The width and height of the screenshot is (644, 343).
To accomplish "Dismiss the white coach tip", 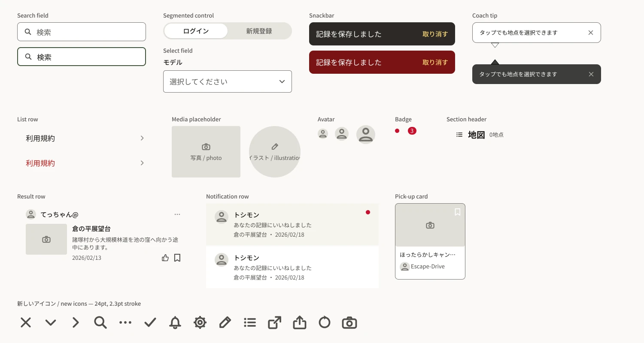I will click(591, 33).
